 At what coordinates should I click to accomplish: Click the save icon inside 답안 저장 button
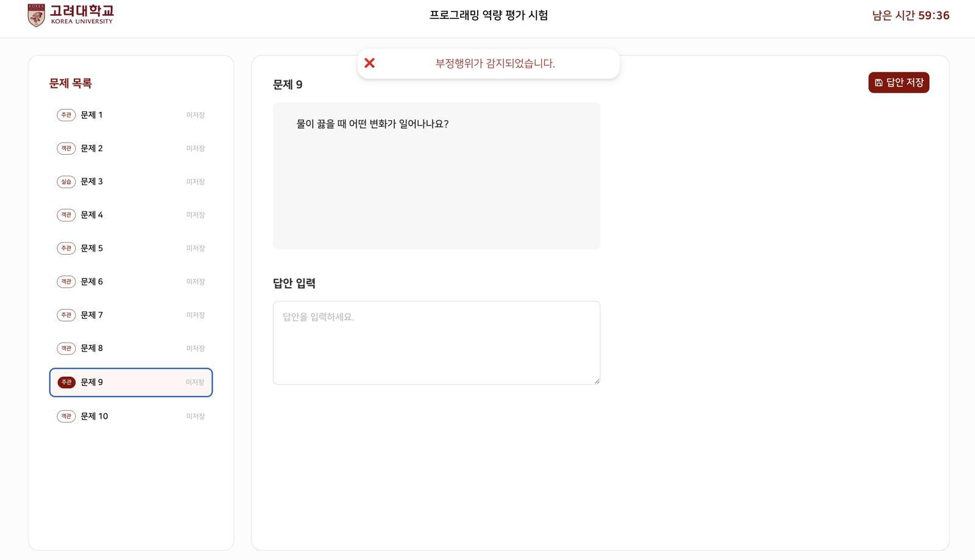877,82
